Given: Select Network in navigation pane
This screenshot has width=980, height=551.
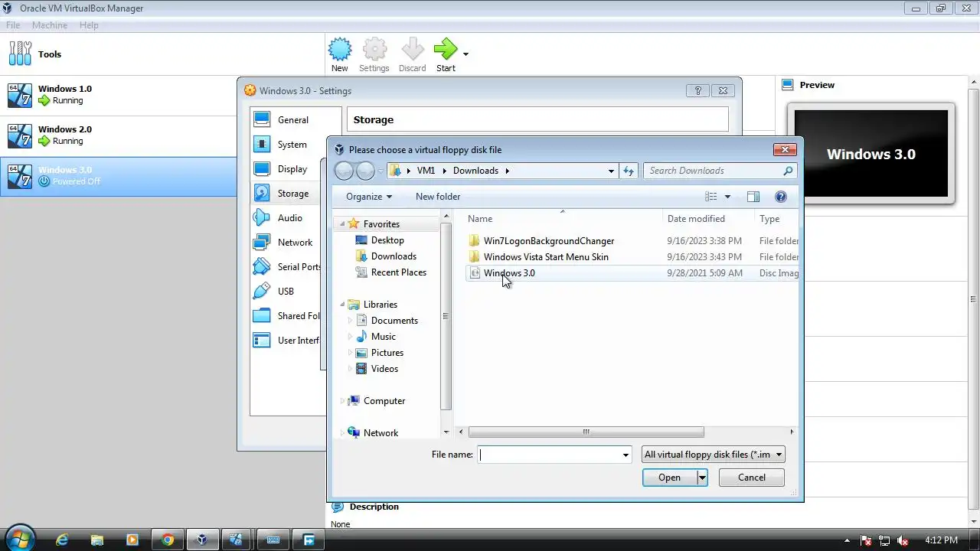Looking at the screenshot, I should 381,433.
